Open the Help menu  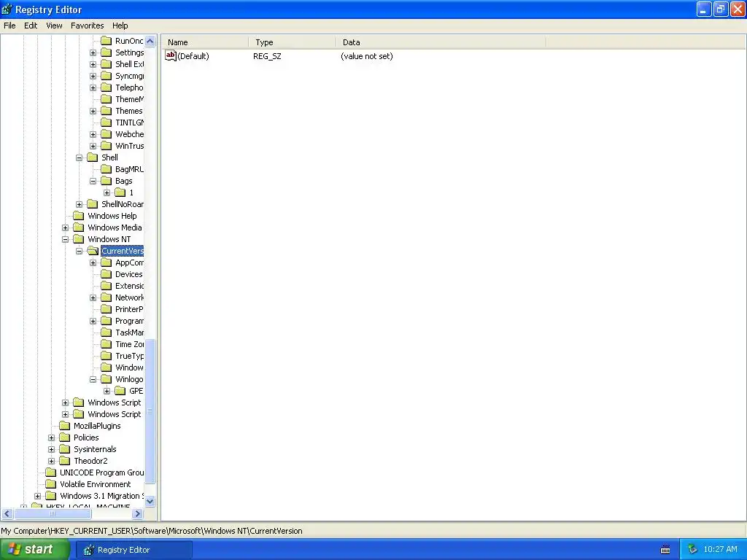120,26
